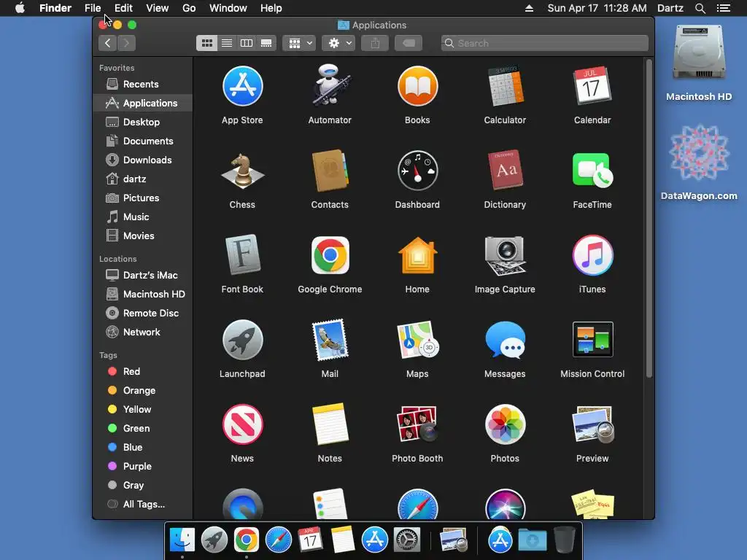
Task: Open the Help menu
Action: (271, 8)
